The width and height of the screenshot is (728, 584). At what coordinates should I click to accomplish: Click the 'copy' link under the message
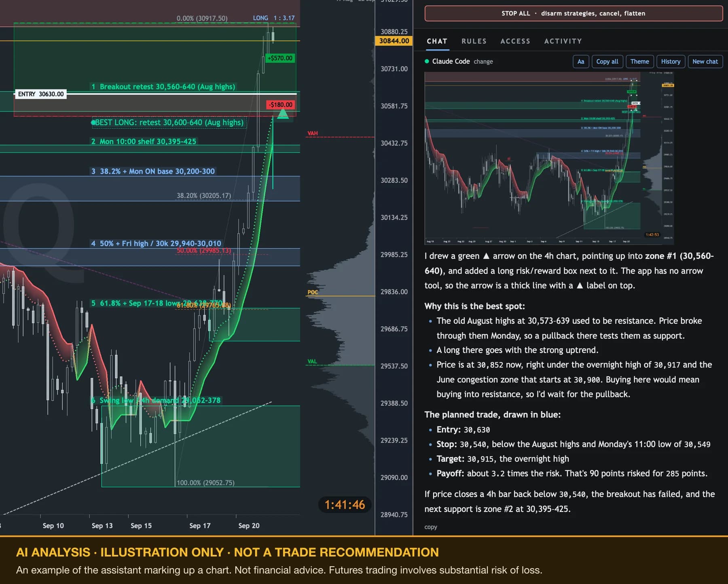[x=431, y=527]
